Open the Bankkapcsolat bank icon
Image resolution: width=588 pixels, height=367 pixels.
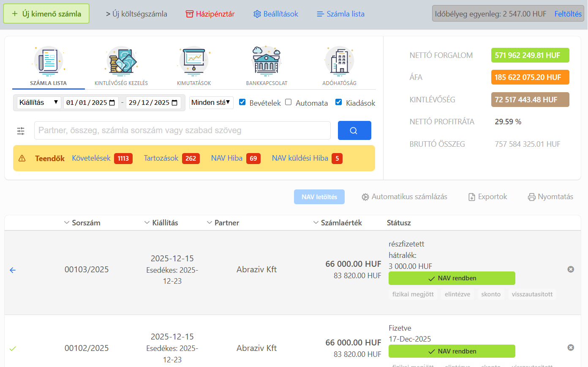point(267,61)
